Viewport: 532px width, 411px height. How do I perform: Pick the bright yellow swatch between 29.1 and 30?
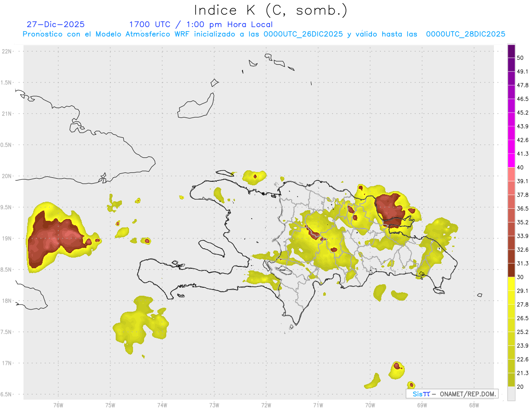click(511, 284)
